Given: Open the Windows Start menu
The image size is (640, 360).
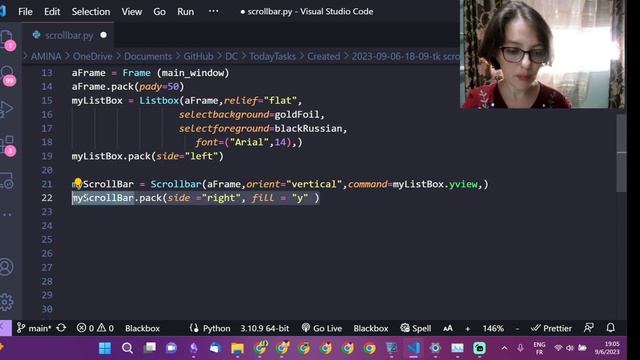Looking at the screenshot, I should point(105,348).
